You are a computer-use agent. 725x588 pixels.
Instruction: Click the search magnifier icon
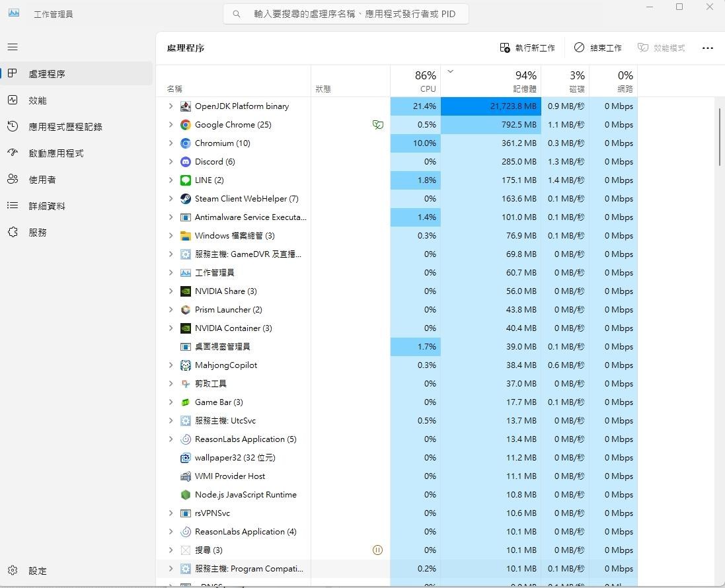pos(237,14)
